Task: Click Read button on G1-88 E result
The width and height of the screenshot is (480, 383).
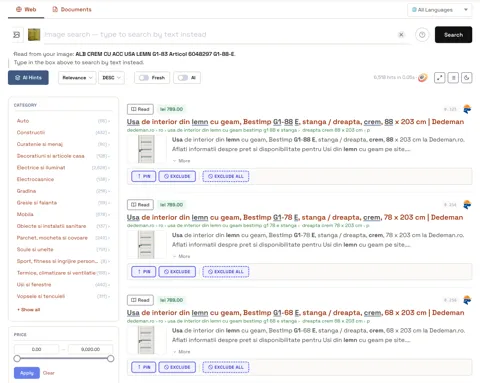Action: coord(140,109)
